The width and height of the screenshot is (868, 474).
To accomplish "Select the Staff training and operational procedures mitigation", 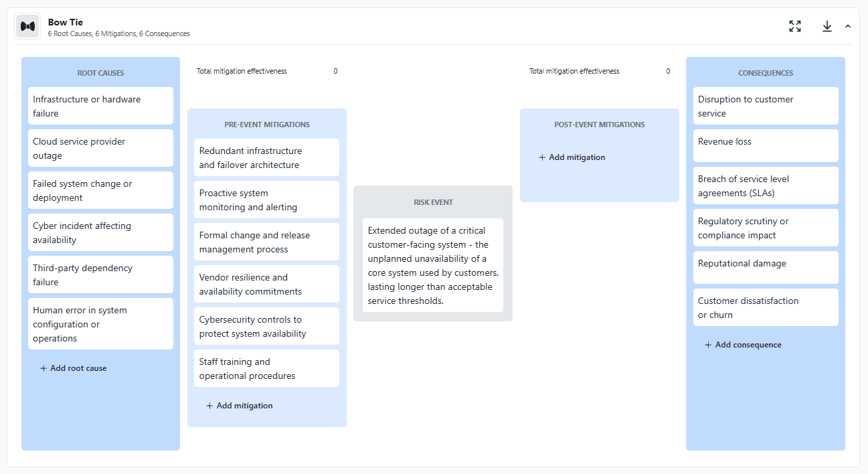I will coord(266,368).
